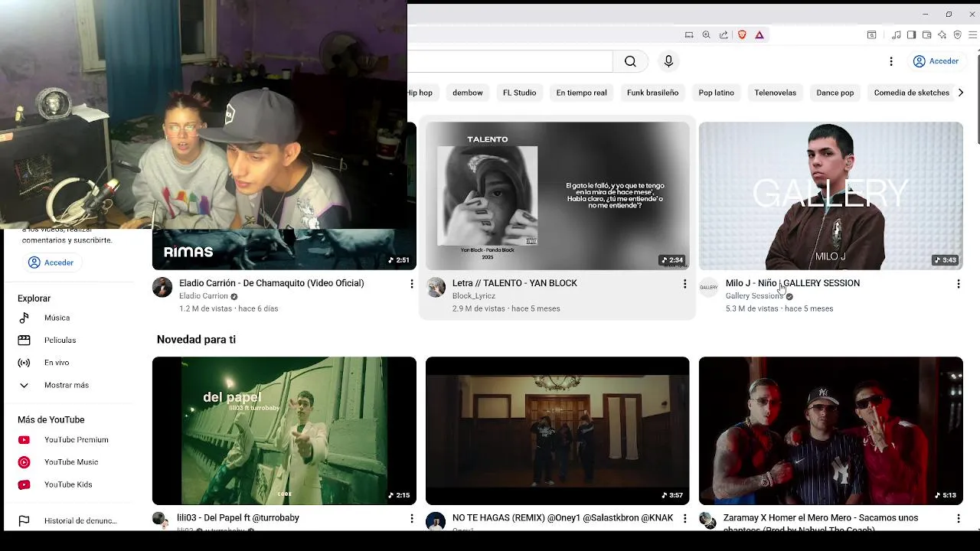Viewport: 980px width, 551px height.
Task: Select the Comedia de sketches chip
Action: 911,93
